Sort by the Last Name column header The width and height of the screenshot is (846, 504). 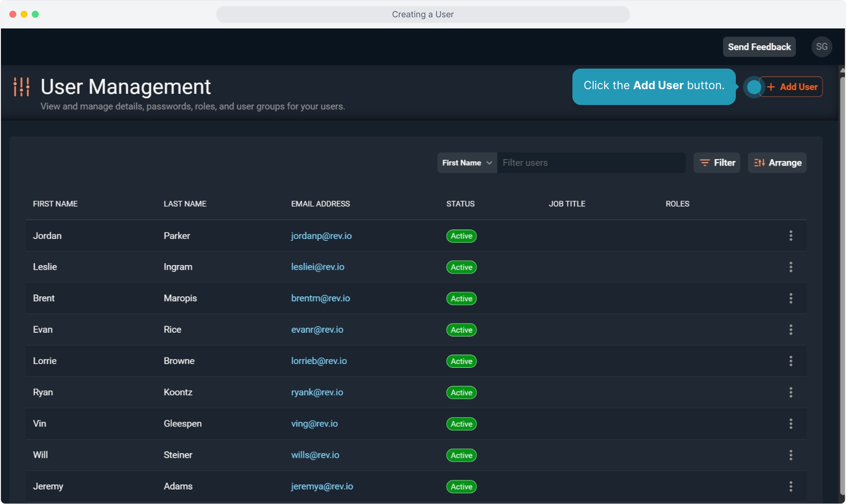pos(185,204)
